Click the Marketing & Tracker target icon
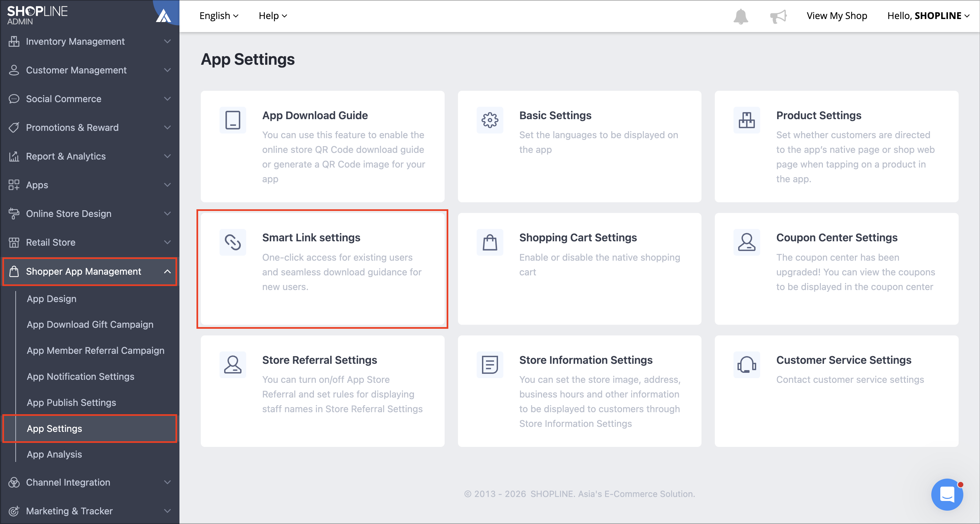The width and height of the screenshot is (980, 524). point(14,511)
